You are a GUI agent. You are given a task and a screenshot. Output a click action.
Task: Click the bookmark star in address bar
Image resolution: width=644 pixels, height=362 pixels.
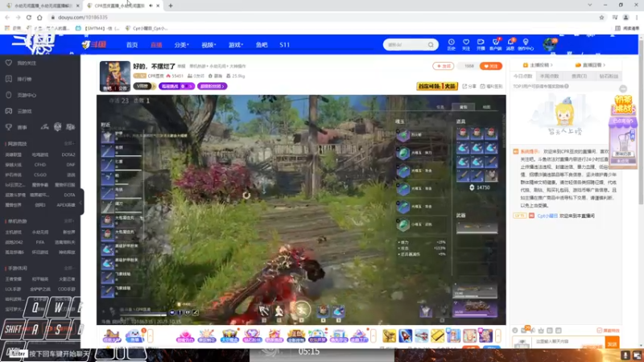(x=601, y=17)
